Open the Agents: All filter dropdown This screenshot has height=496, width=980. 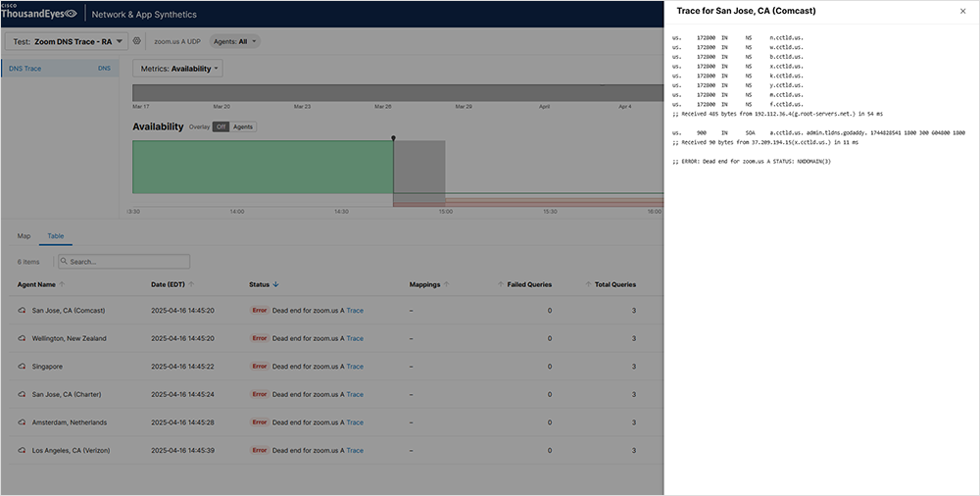(235, 42)
